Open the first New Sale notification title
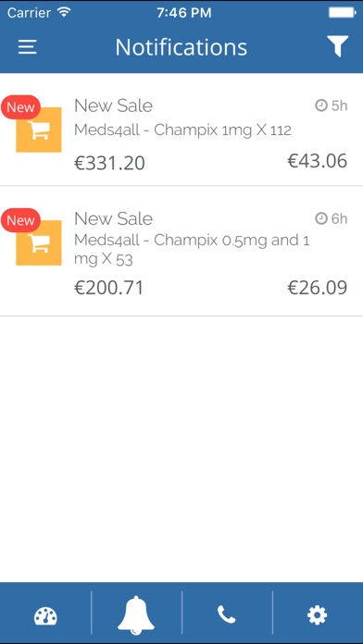 coord(114,106)
